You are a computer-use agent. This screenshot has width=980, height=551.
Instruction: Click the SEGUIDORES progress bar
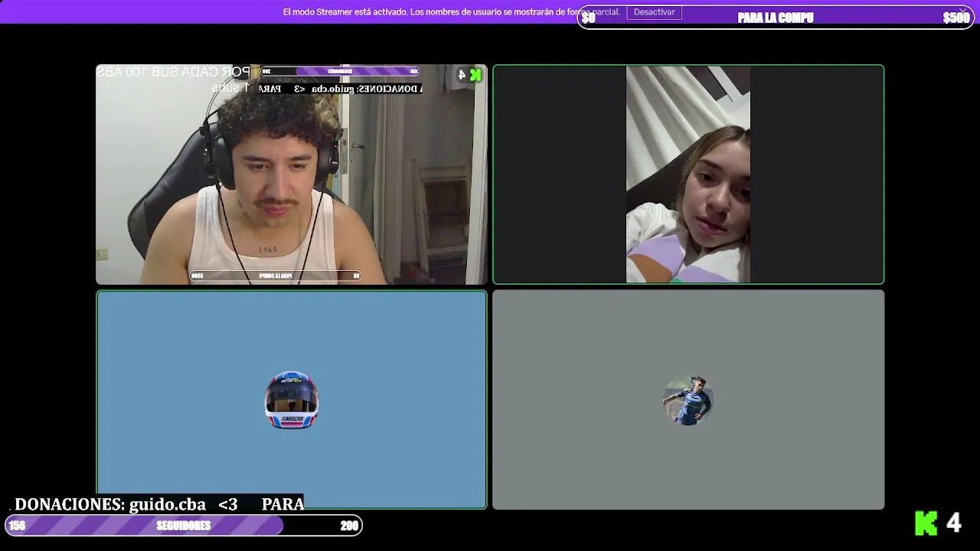[x=184, y=526]
